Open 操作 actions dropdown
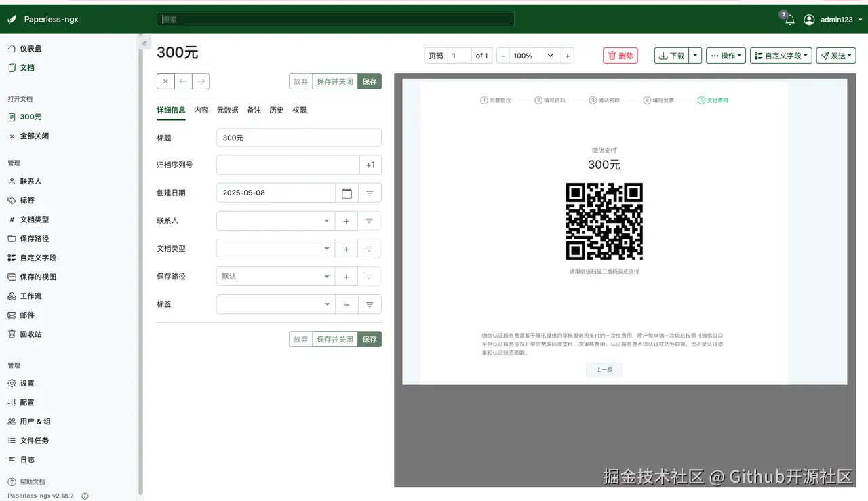The height and width of the screenshot is (501, 868). [x=726, y=56]
